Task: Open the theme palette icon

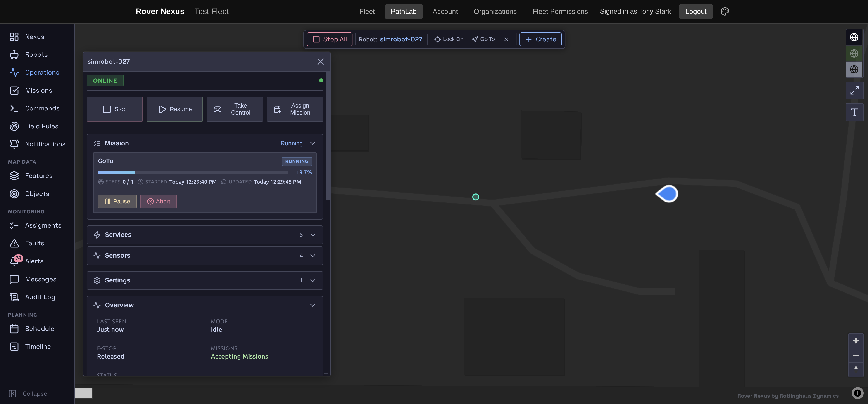Action: [x=725, y=12]
